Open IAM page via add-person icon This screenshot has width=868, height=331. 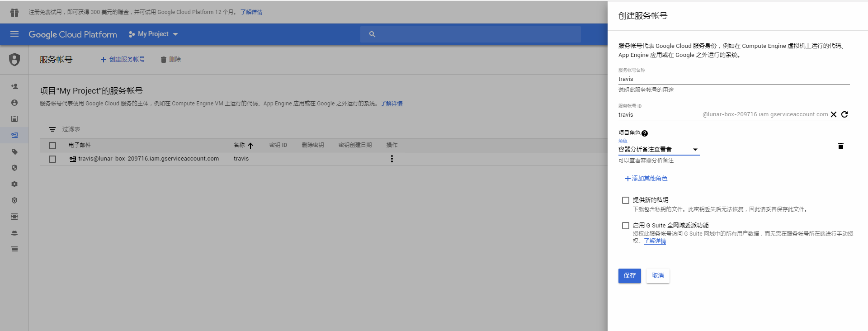(14, 86)
